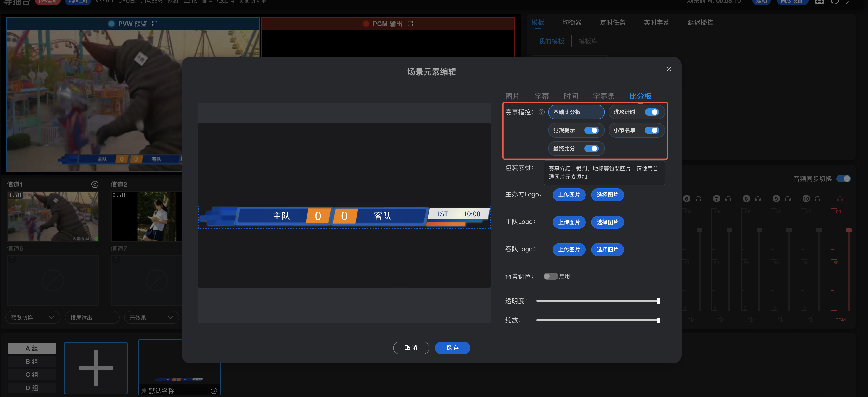868x397 pixels.
Task: Click the refresh icon in the top bar
Action: pos(835,2)
